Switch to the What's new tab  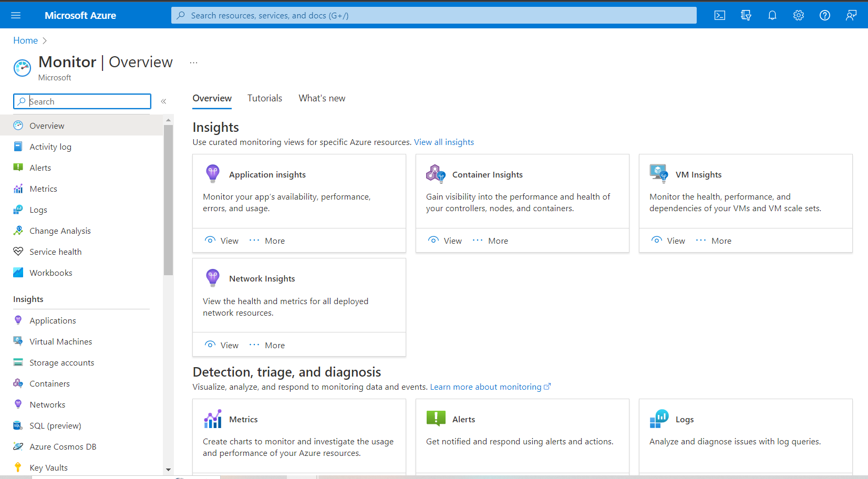point(322,98)
